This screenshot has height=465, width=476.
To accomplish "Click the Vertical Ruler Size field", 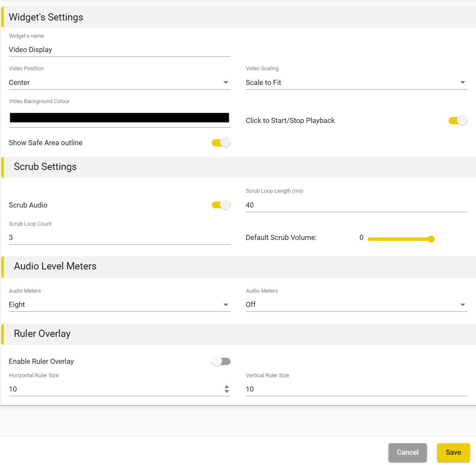I will coord(356,389).
